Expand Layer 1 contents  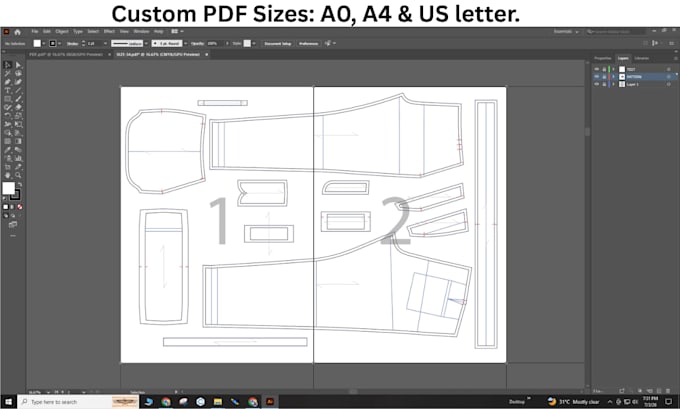(614, 84)
